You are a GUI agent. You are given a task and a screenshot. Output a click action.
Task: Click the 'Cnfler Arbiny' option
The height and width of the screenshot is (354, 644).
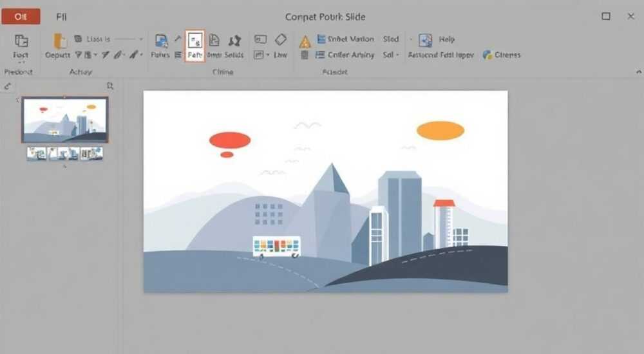(345, 55)
